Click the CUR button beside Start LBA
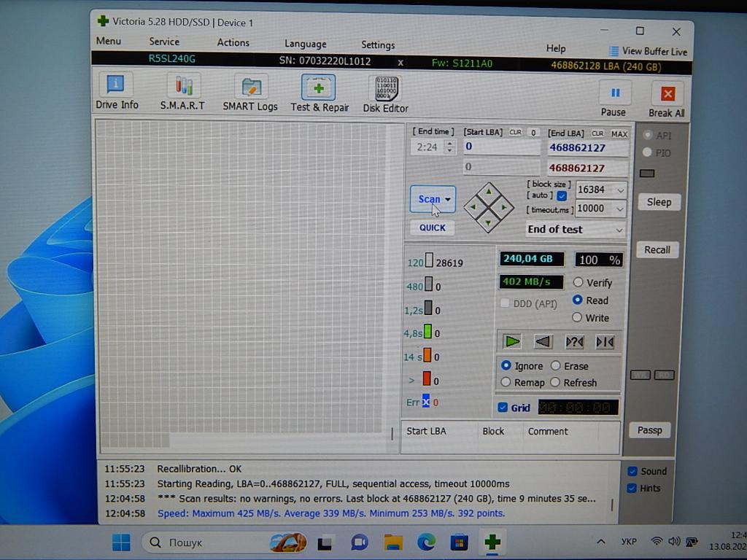747x560 pixels. click(515, 133)
